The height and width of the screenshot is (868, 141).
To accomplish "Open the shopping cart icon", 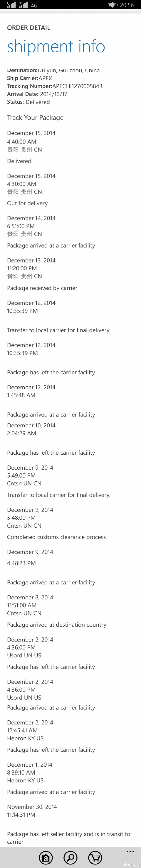I will click(95, 858).
